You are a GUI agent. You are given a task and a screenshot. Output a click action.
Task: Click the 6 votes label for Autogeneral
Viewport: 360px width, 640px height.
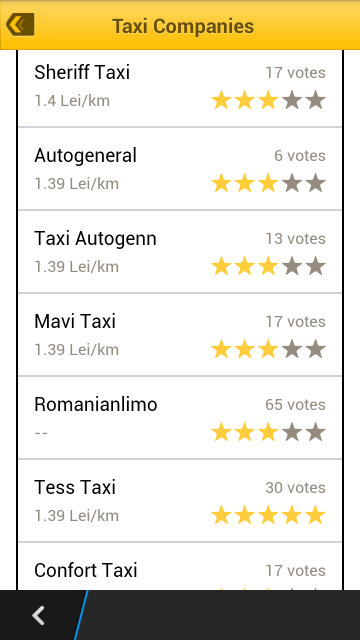(x=300, y=156)
